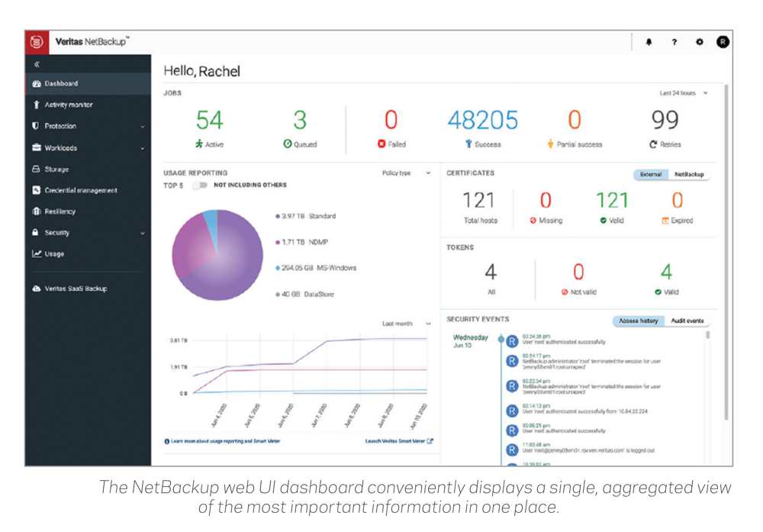Click the Usage chart icon in sidebar
This screenshot has width=763, height=532.
[x=37, y=253]
